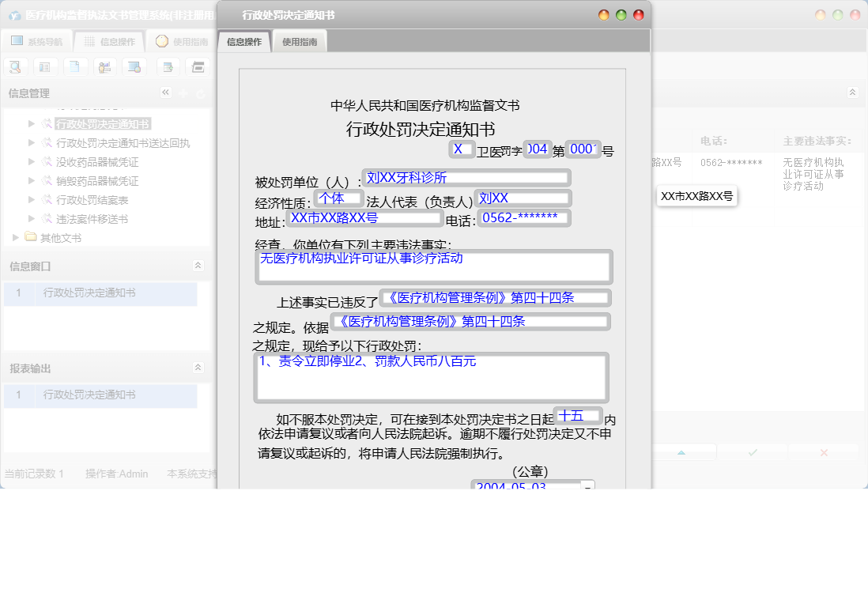Screen dimensions: 868x589
Task: Click the 电话 column header in background table
Action: tap(714, 142)
